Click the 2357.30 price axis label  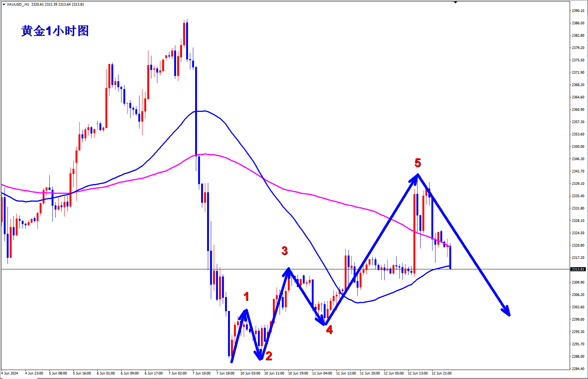pyautogui.click(x=578, y=122)
